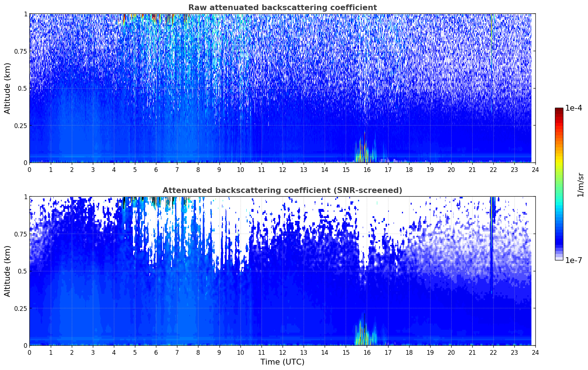Click the 0.75 tick on the top plot's altitude axis

point(20,51)
